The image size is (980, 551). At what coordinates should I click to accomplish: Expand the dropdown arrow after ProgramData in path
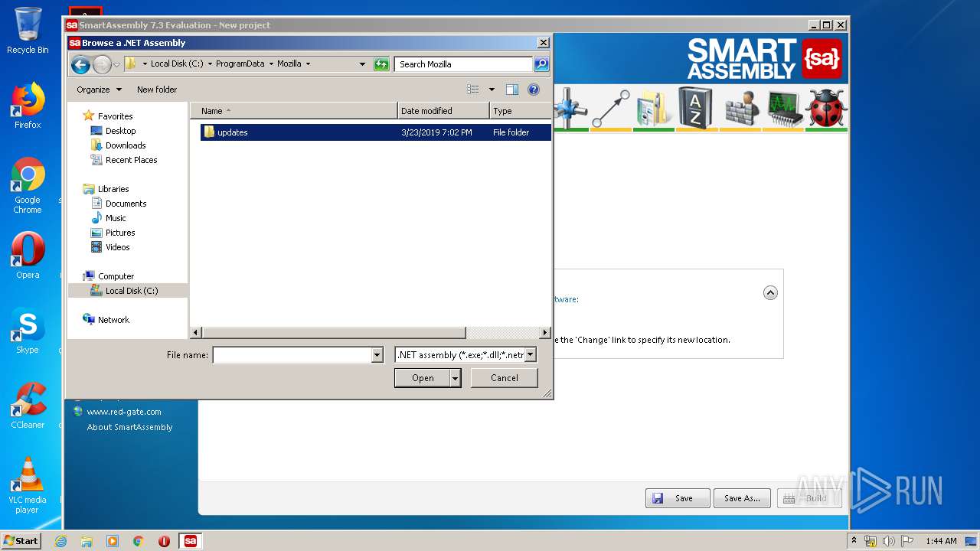click(270, 64)
